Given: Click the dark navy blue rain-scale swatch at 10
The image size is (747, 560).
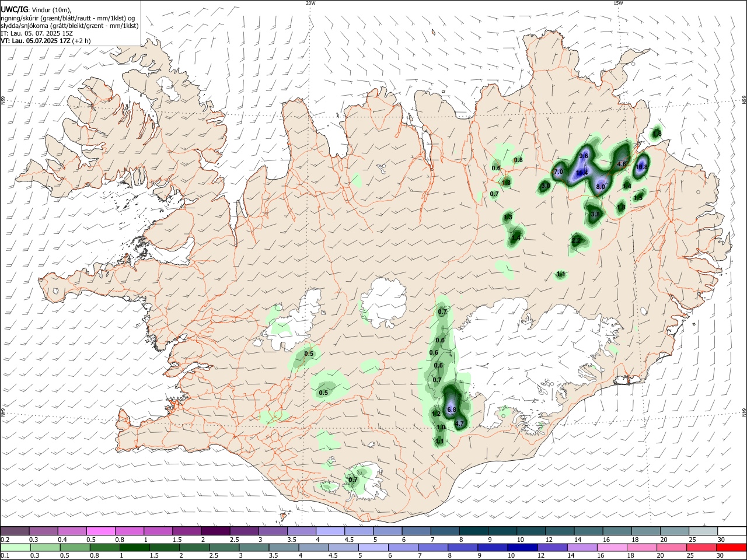Looking at the screenshot, I should tap(521, 547).
